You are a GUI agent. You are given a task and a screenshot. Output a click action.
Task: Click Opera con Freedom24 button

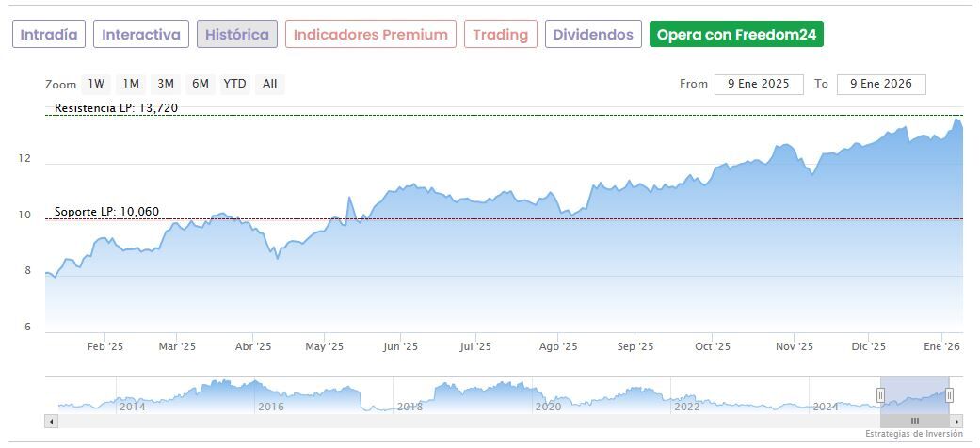coord(736,35)
